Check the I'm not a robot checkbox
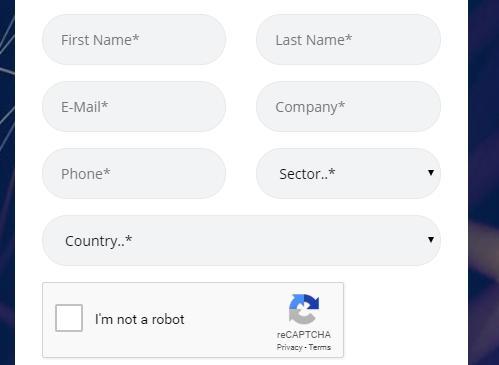499x365 pixels. 69,318
